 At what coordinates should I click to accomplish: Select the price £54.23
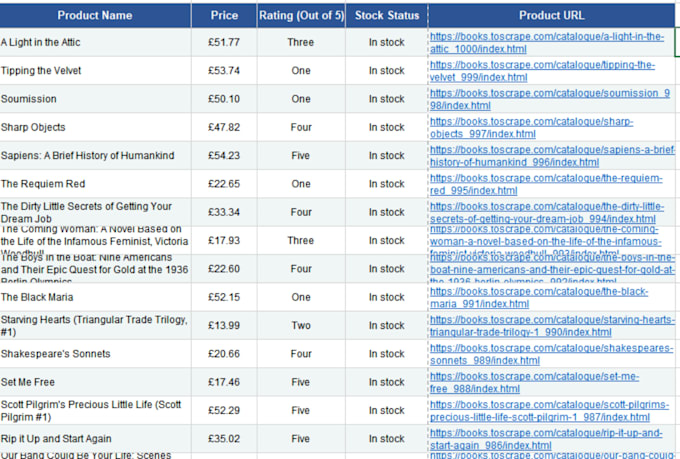[x=224, y=156]
